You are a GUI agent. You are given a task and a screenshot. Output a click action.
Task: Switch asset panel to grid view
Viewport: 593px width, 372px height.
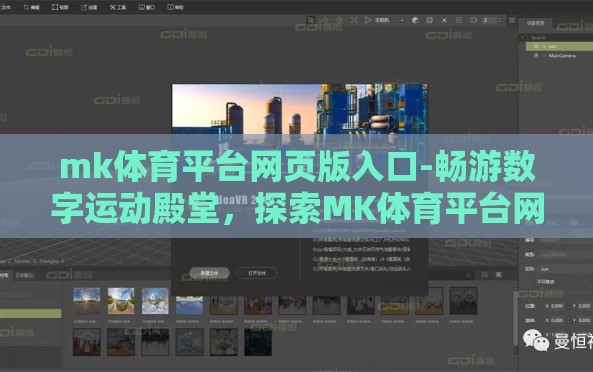coord(499,275)
